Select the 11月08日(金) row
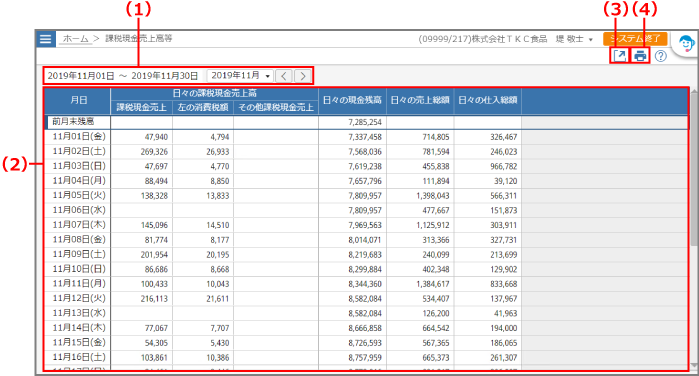 click(x=366, y=240)
